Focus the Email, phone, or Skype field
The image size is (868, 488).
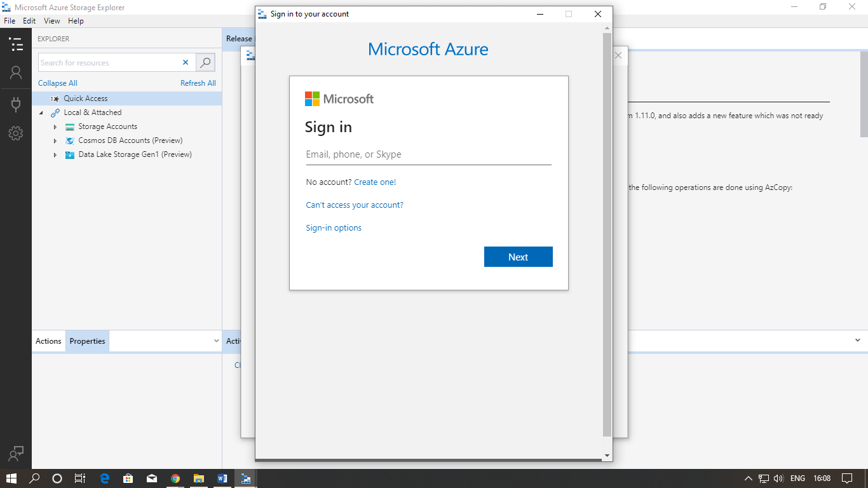(429, 154)
